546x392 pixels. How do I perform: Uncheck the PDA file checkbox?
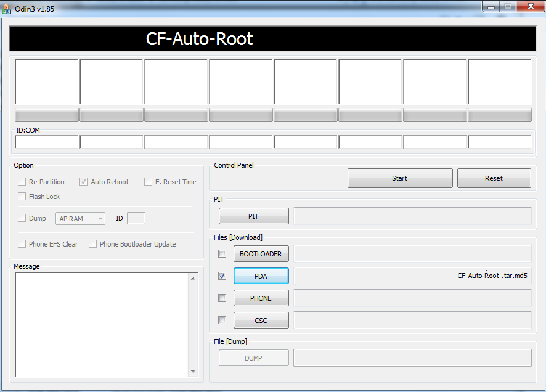tap(222, 276)
